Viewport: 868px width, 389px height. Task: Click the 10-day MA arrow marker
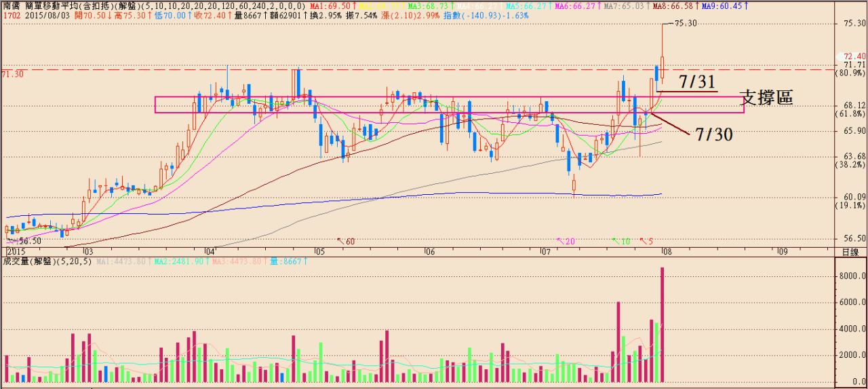click(x=620, y=241)
